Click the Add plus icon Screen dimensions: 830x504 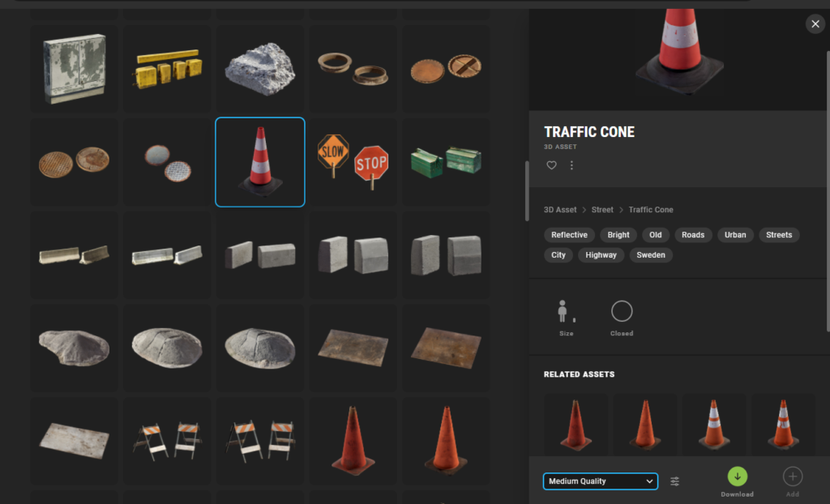[x=792, y=476]
